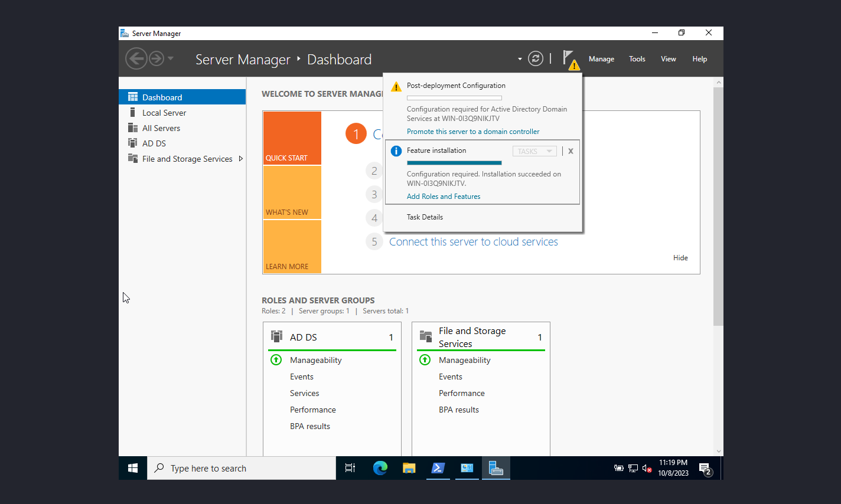Click the File and Storage Services tile header

(x=481, y=337)
